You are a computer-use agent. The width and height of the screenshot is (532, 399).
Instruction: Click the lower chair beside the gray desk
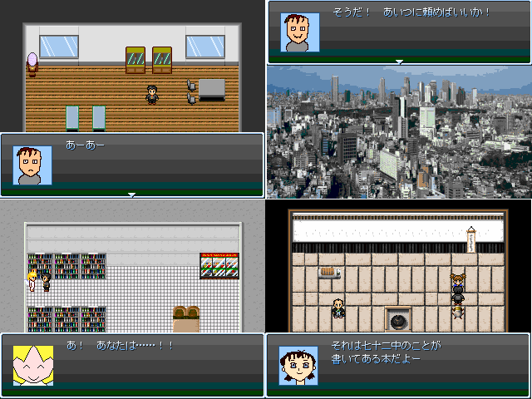[191, 98]
